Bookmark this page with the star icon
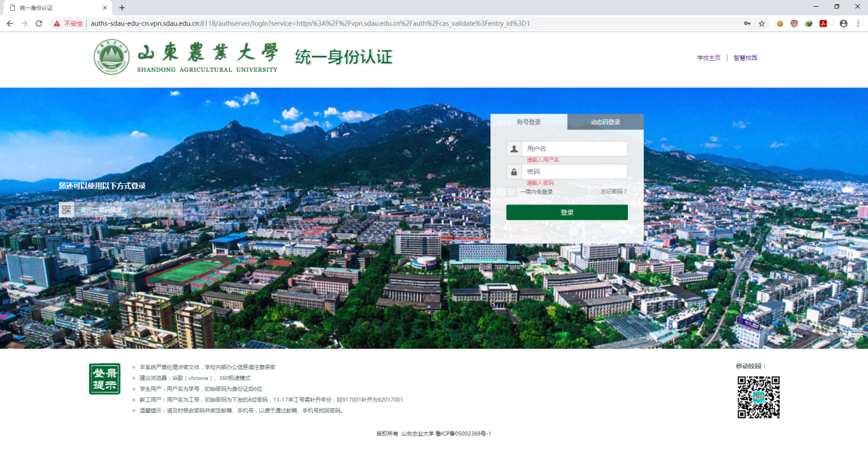This screenshot has width=868, height=469. pos(761,23)
